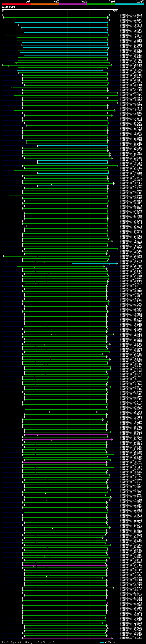Click the cyan alignment bar for UniRef100_Q1WLY0
The height and width of the screenshot is (644, 146).
[95, 264]
